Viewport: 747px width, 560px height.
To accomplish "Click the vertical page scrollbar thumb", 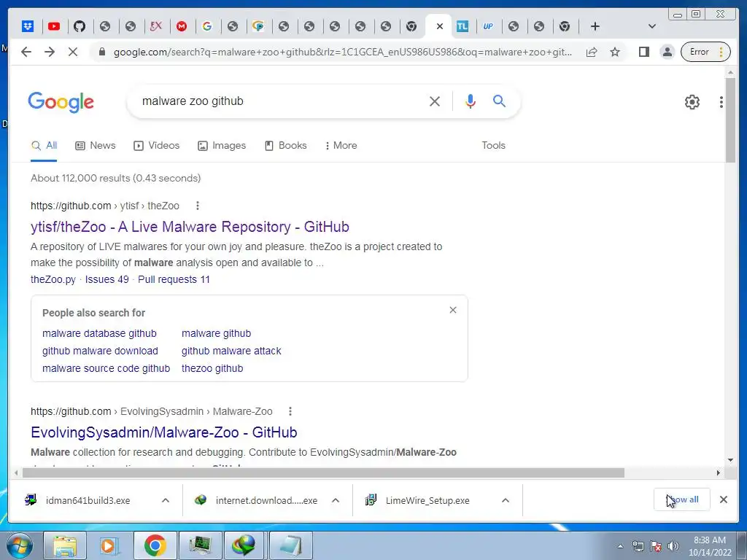I will [x=730, y=120].
